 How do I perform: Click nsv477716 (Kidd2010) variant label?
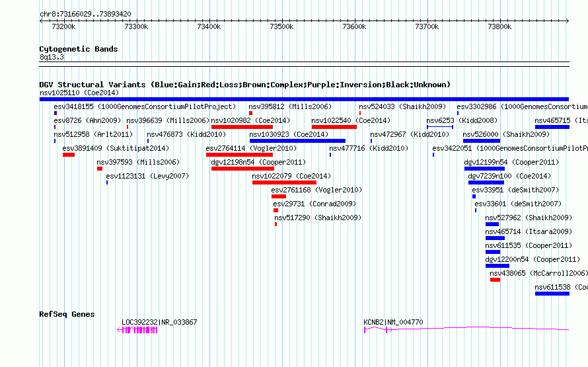[x=369, y=148]
